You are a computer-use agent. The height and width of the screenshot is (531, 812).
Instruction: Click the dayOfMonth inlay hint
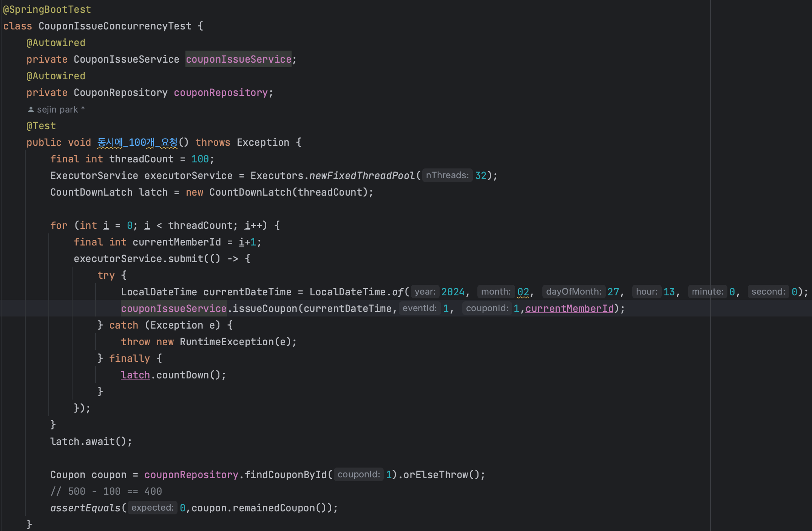[x=574, y=292]
